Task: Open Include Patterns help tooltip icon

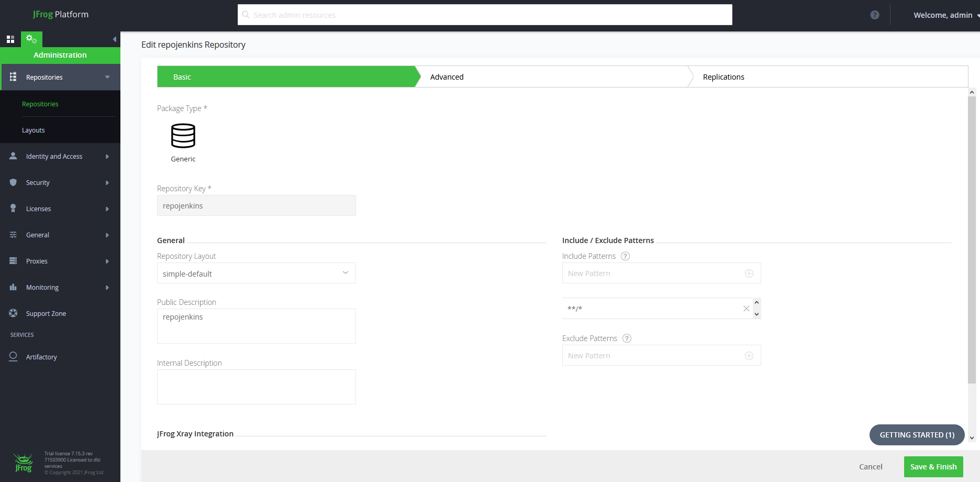Action: click(625, 256)
